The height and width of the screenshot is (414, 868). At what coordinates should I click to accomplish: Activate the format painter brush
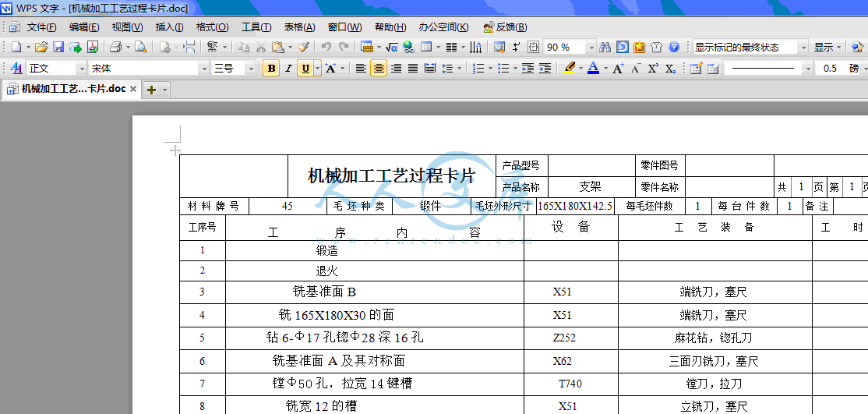[x=303, y=47]
